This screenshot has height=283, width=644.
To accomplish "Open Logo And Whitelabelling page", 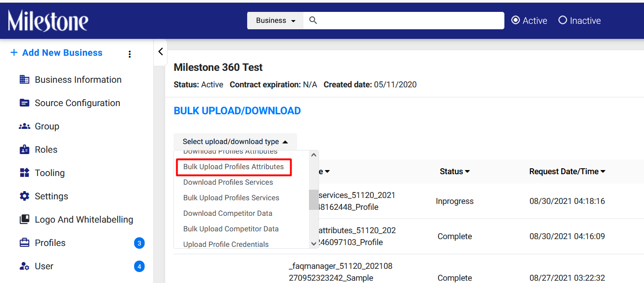I will tap(84, 219).
